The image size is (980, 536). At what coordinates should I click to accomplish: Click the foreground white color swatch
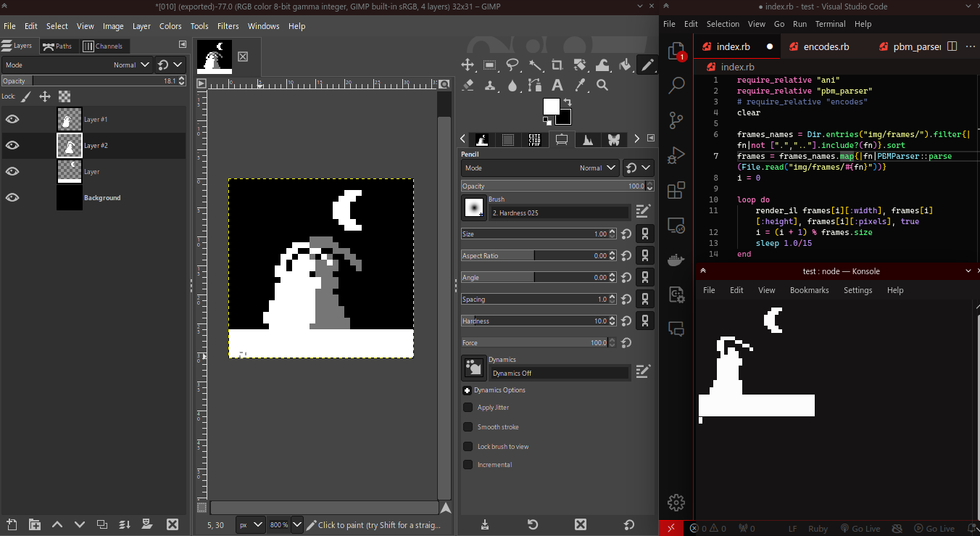[x=551, y=107]
